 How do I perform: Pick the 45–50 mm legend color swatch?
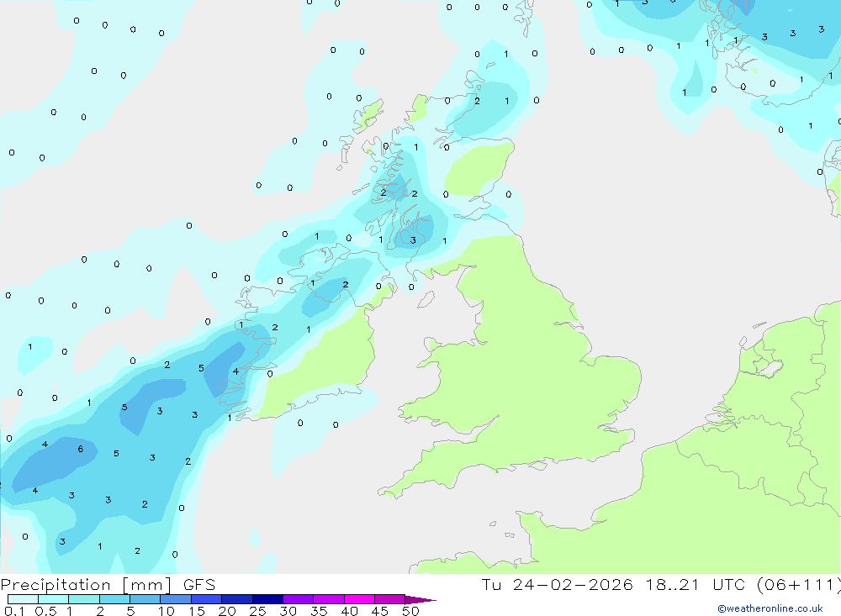click(390, 599)
